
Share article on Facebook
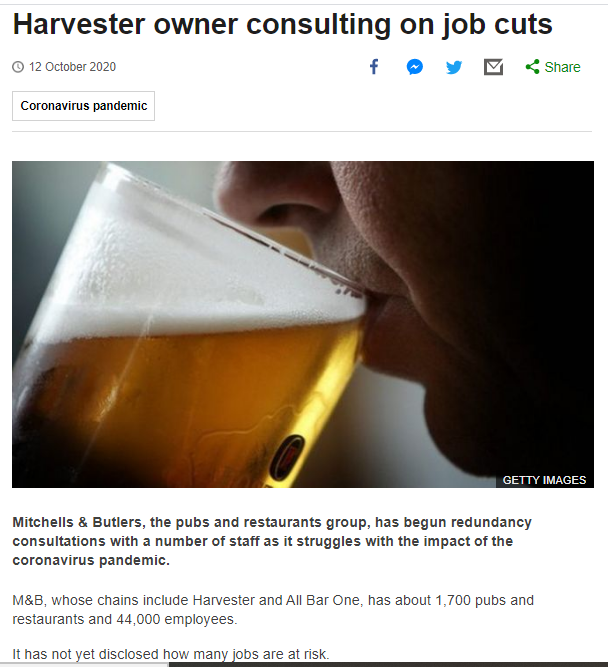(374, 67)
